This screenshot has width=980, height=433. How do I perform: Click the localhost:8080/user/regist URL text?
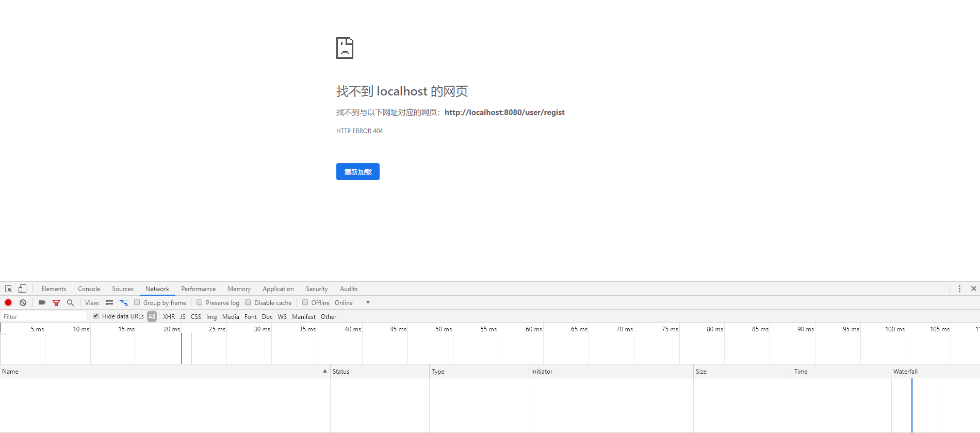pyautogui.click(x=504, y=113)
